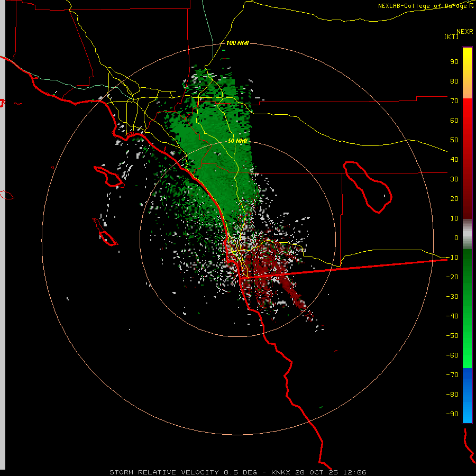
Task: Click the -90 value on the velocity scale
Action: (452, 414)
